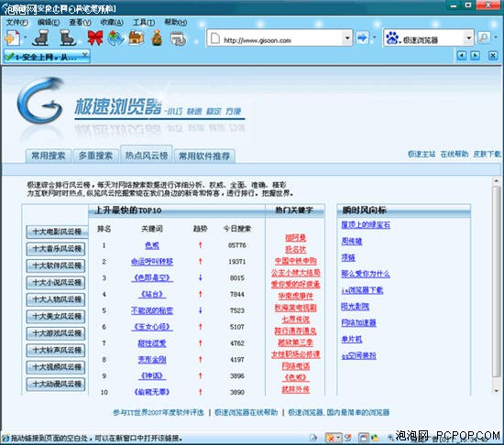Click the next tab arrow on tab bar
Screen dimensions: 504x445
475,56
